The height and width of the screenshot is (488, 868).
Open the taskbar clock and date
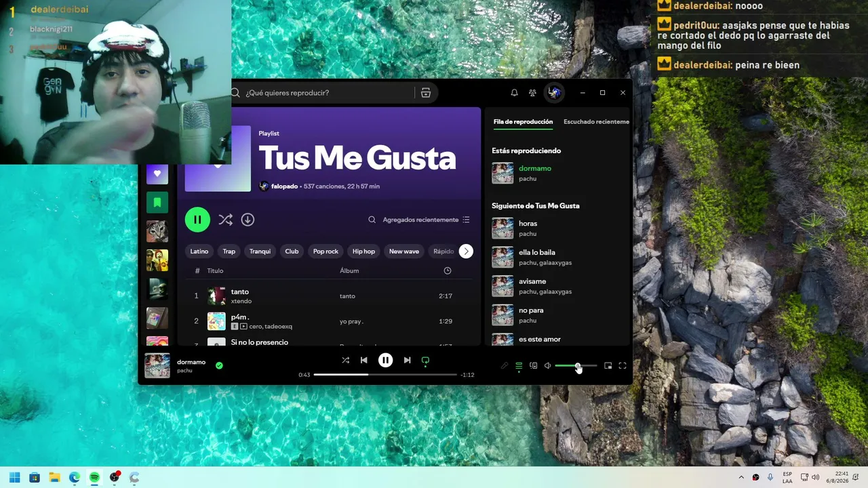click(837, 478)
